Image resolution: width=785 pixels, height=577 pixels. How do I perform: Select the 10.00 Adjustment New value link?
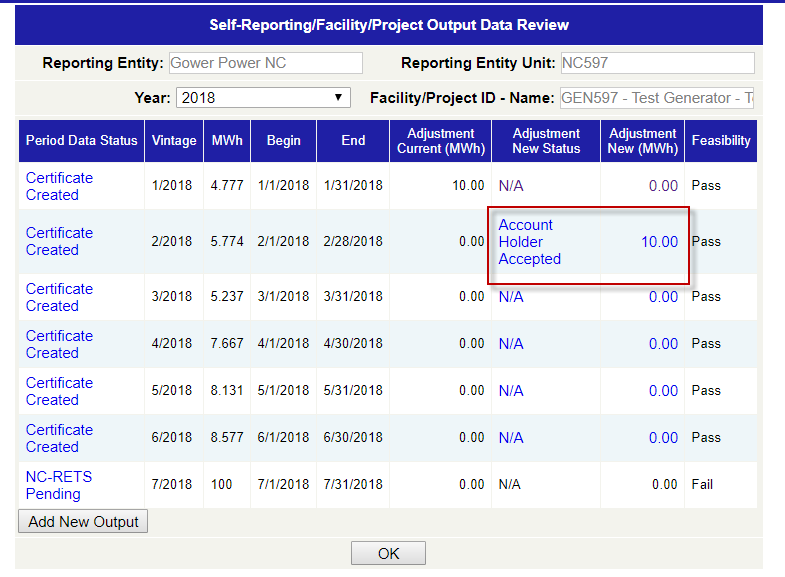click(659, 242)
